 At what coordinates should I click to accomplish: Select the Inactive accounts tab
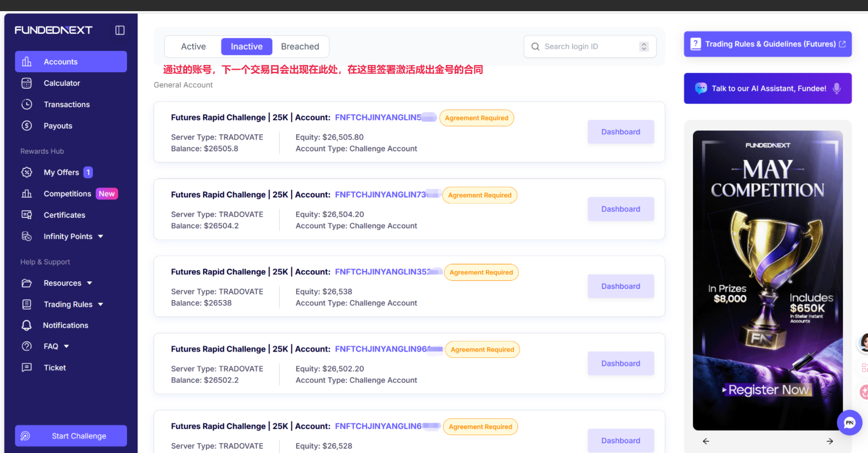coord(247,47)
